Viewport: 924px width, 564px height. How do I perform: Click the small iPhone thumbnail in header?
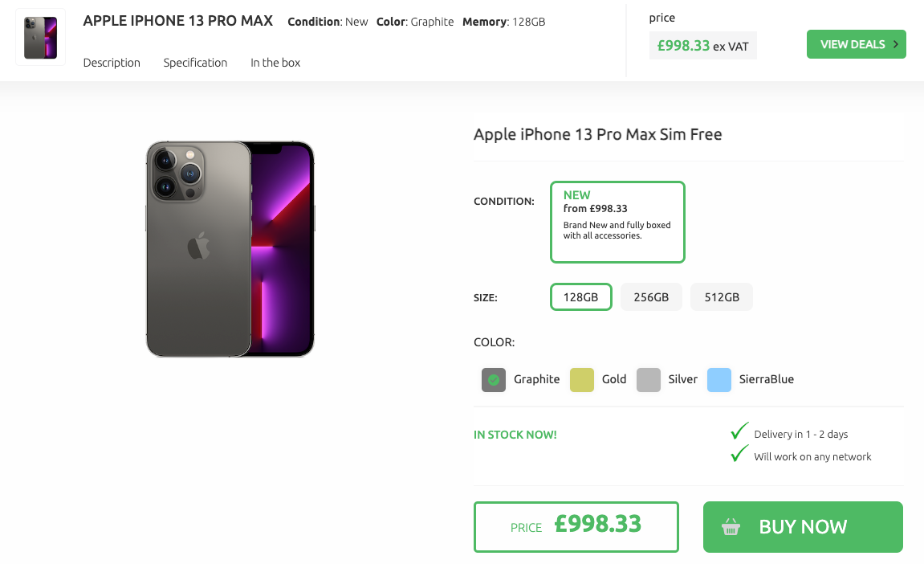40,37
